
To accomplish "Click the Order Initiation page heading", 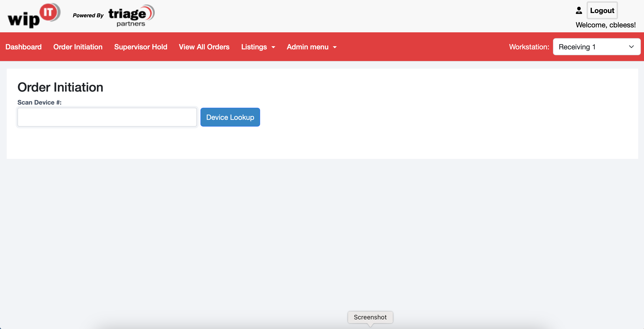I will point(60,87).
